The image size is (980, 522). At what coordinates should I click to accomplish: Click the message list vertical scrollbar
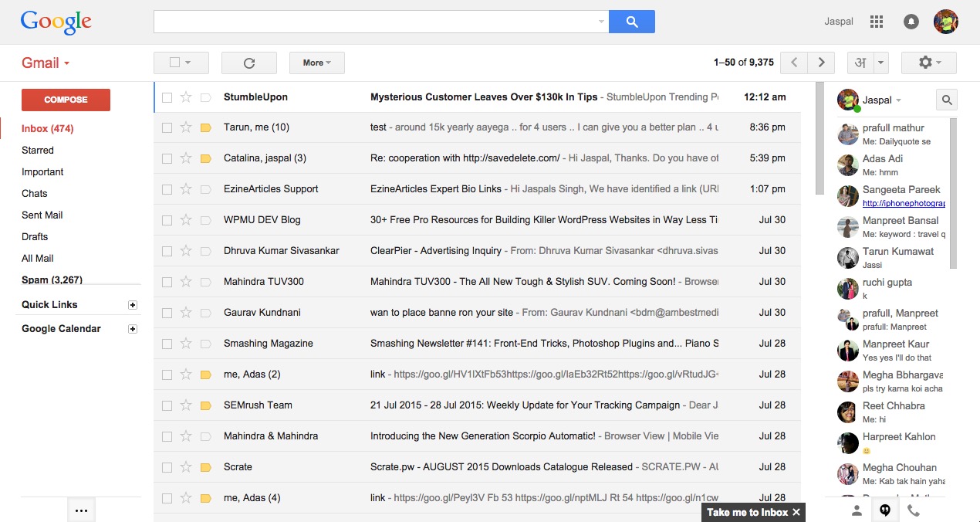(x=819, y=139)
